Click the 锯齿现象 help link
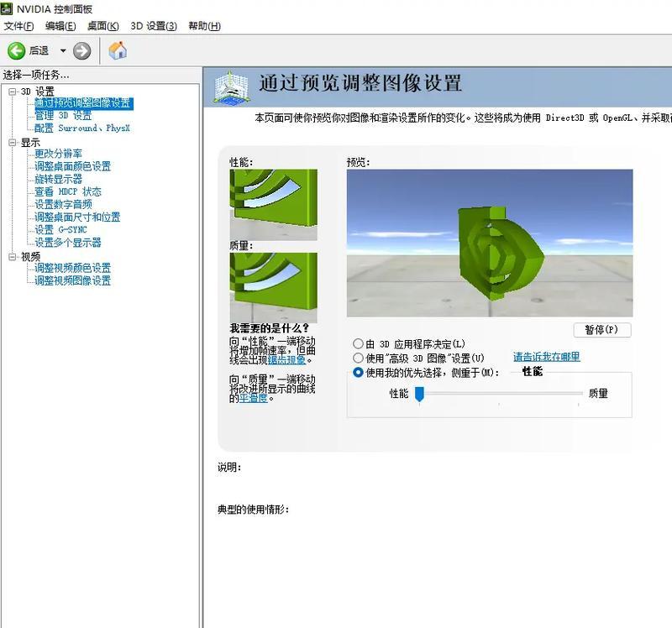This screenshot has height=628, width=672. [x=286, y=360]
